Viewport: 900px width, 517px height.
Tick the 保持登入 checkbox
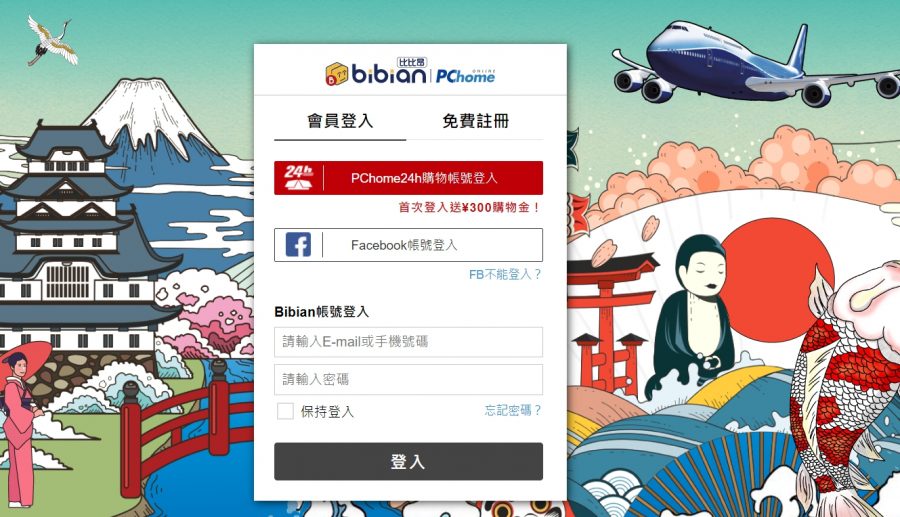(285, 411)
